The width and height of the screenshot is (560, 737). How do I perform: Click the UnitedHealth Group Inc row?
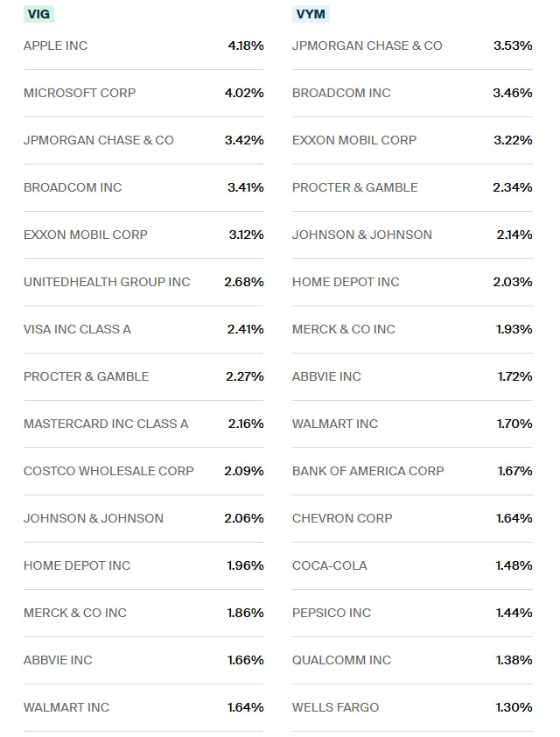[x=107, y=282]
